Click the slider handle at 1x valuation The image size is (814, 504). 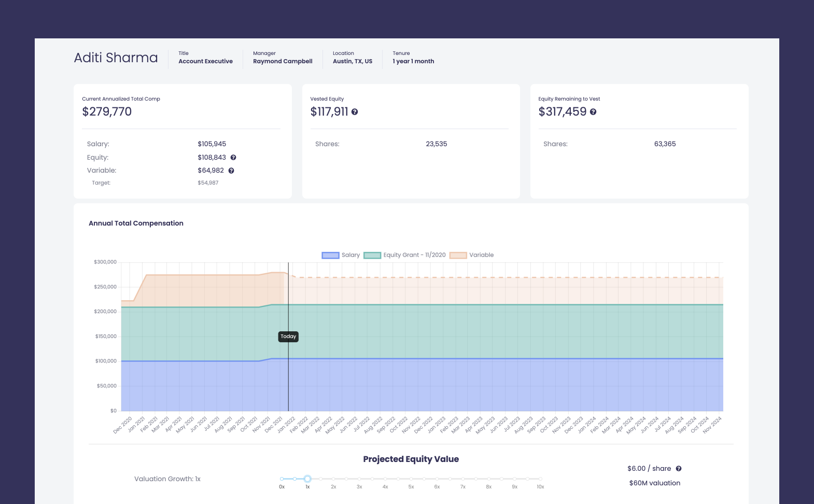pyautogui.click(x=307, y=479)
